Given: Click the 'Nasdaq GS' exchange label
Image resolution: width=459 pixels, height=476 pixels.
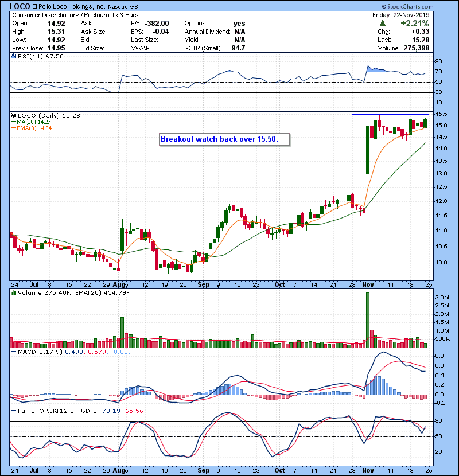Looking at the screenshot, I should tap(123, 7).
